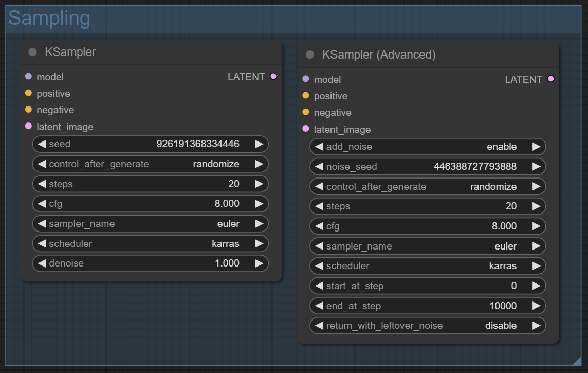
Task: Open KSampler (Advanced) control_after_generate randomize dropdown
Action: pos(428,186)
